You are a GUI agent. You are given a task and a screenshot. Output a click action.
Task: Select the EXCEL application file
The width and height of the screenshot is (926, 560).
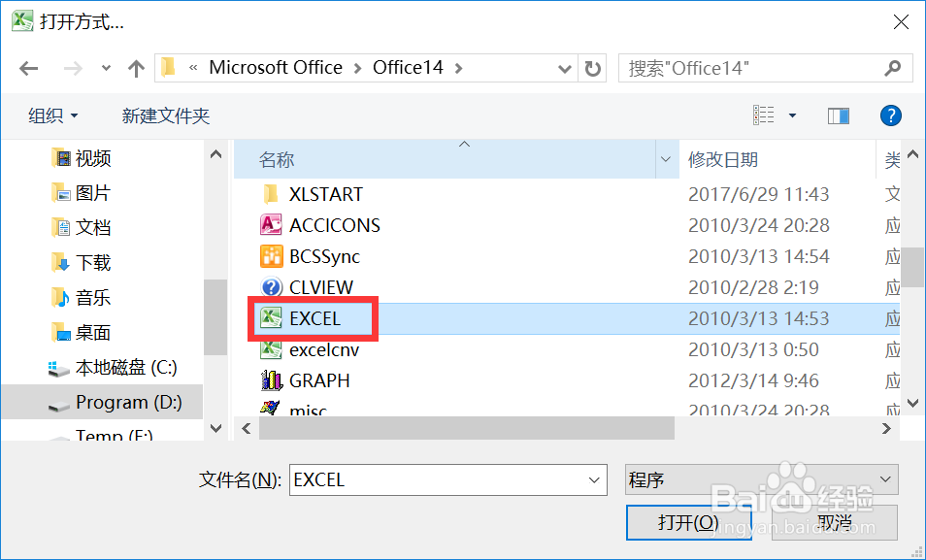[314, 318]
